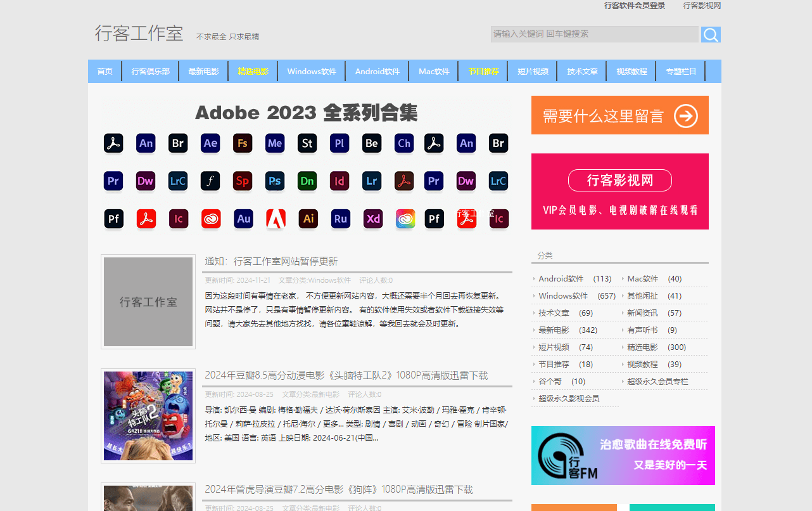The image size is (812, 511).
Task: Click the Audition (Au) icon
Action: (x=243, y=219)
